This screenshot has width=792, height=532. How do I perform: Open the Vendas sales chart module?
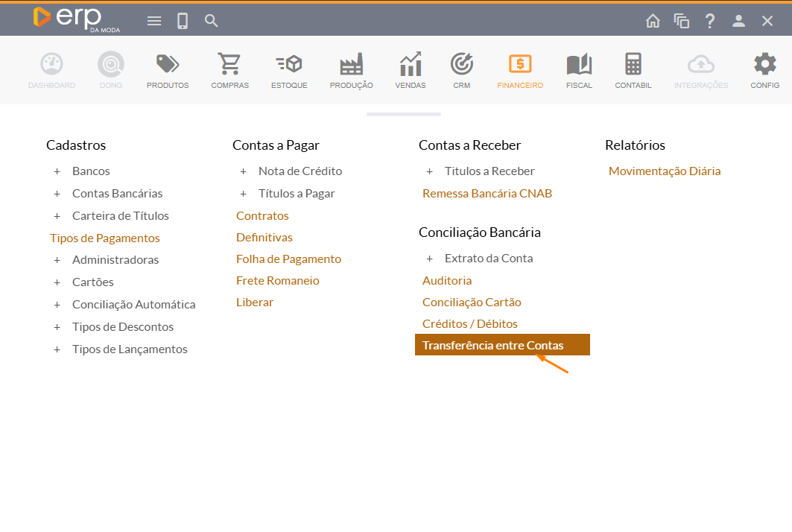coord(411,65)
